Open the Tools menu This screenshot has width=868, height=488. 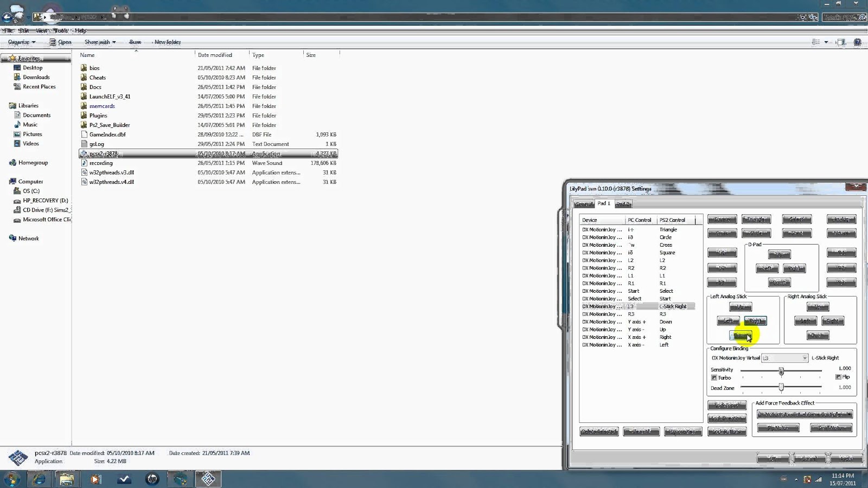61,30
